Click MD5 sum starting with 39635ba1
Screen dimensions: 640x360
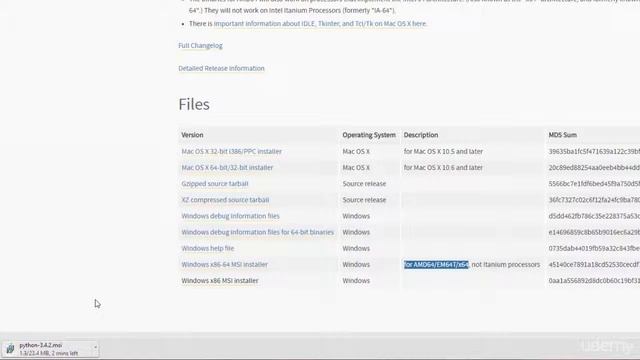coord(594,151)
